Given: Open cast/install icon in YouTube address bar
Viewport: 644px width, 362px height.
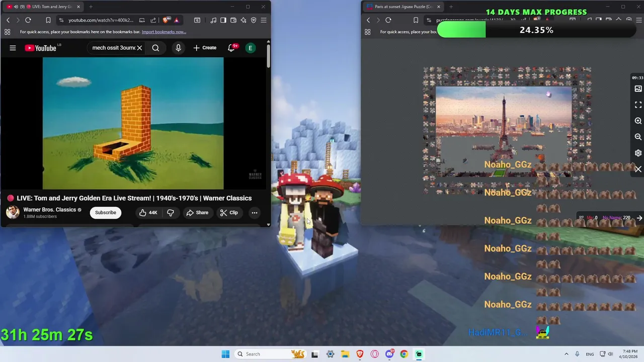Looking at the screenshot, I should pyautogui.click(x=142, y=20).
